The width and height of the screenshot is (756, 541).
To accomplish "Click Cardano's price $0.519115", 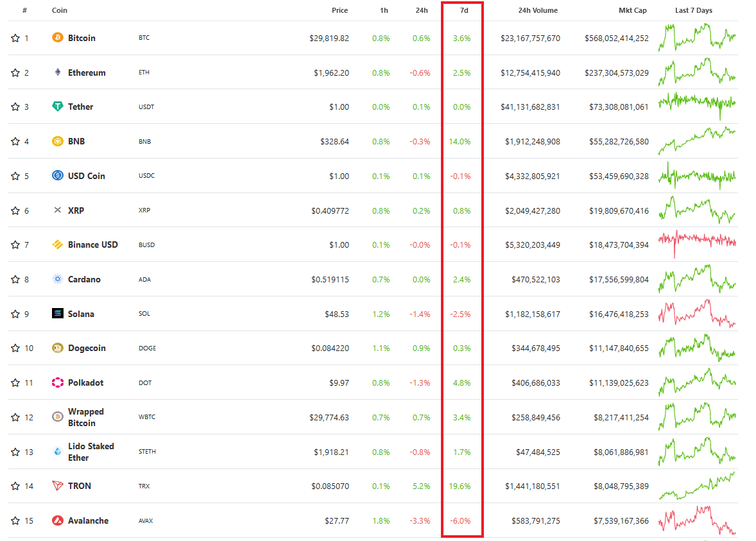I will [330, 280].
